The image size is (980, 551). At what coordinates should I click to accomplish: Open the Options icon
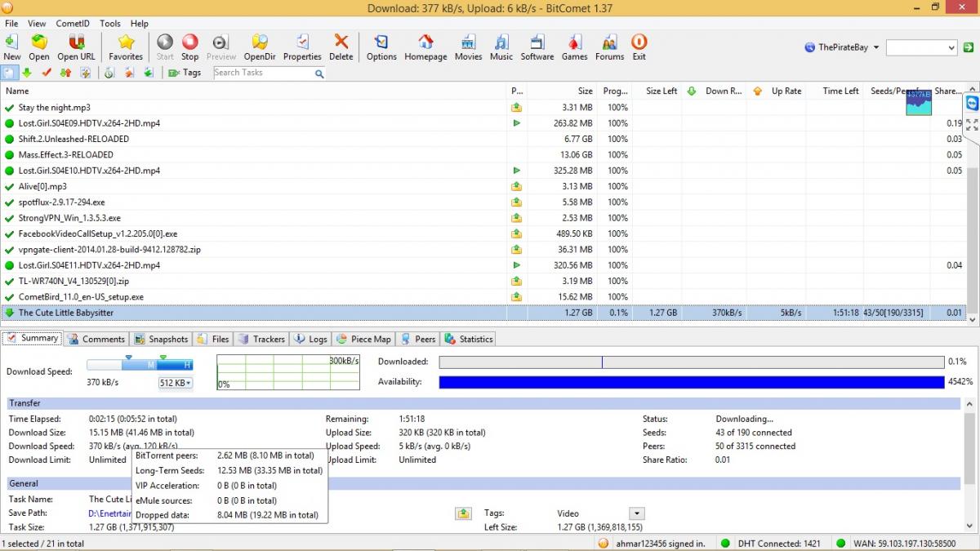click(x=381, y=47)
